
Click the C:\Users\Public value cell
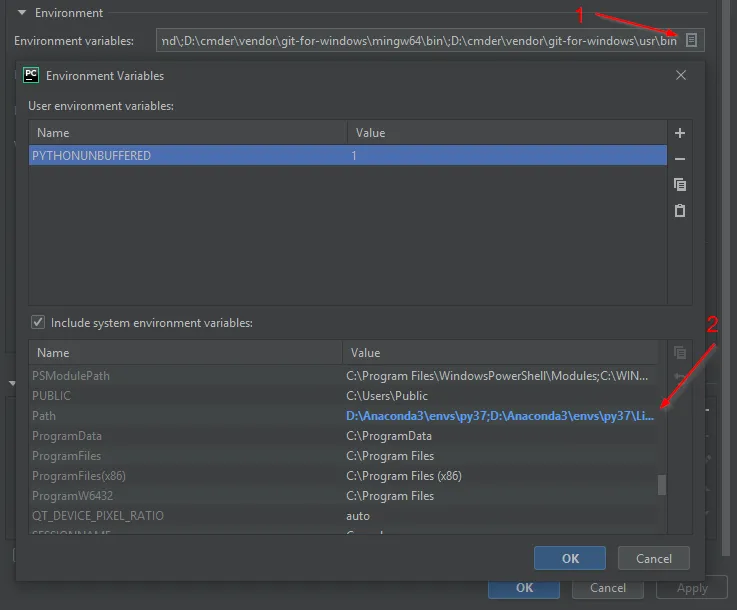[x=387, y=396]
